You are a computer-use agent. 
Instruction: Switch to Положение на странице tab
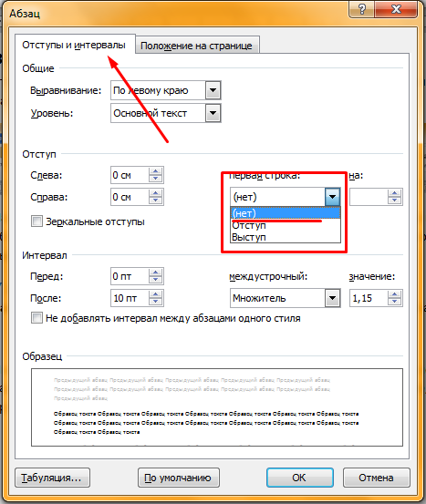coord(197,46)
